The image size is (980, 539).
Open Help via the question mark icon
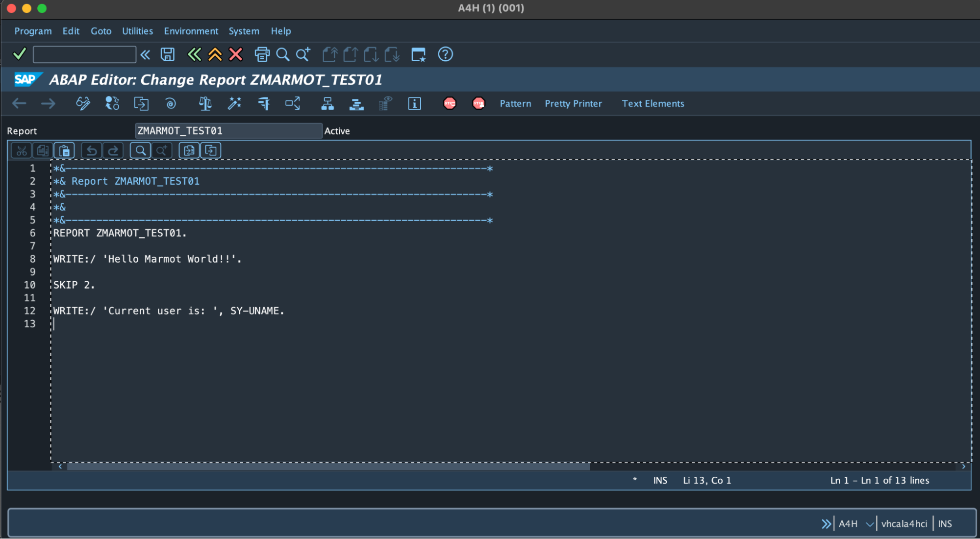(445, 54)
